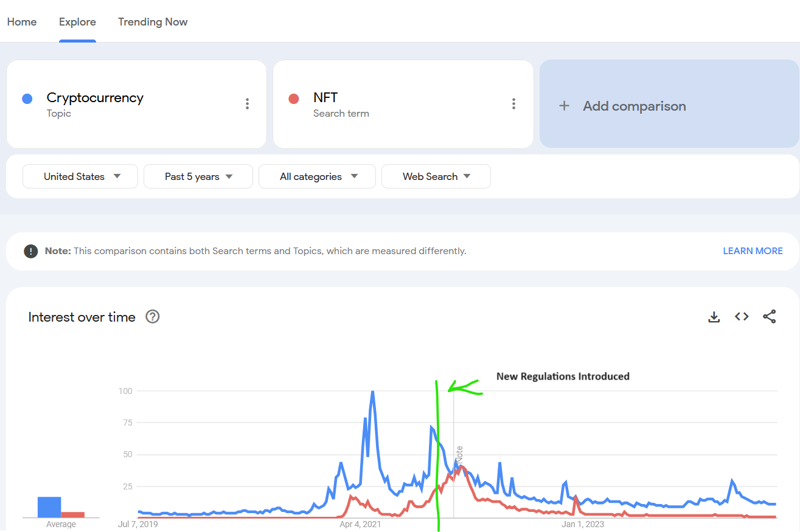The height and width of the screenshot is (532, 800).
Task: Expand the All categories dropdown
Action: [317, 176]
